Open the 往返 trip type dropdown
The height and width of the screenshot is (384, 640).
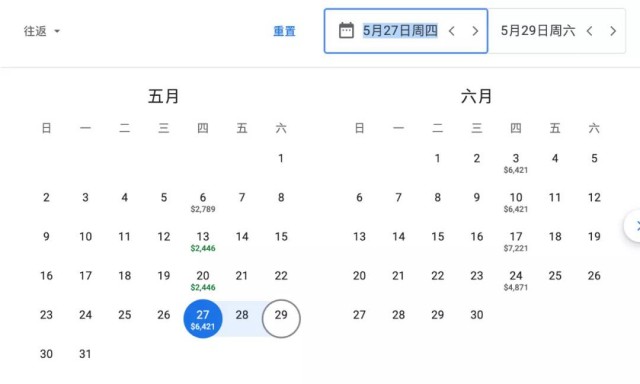click(x=42, y=31)
